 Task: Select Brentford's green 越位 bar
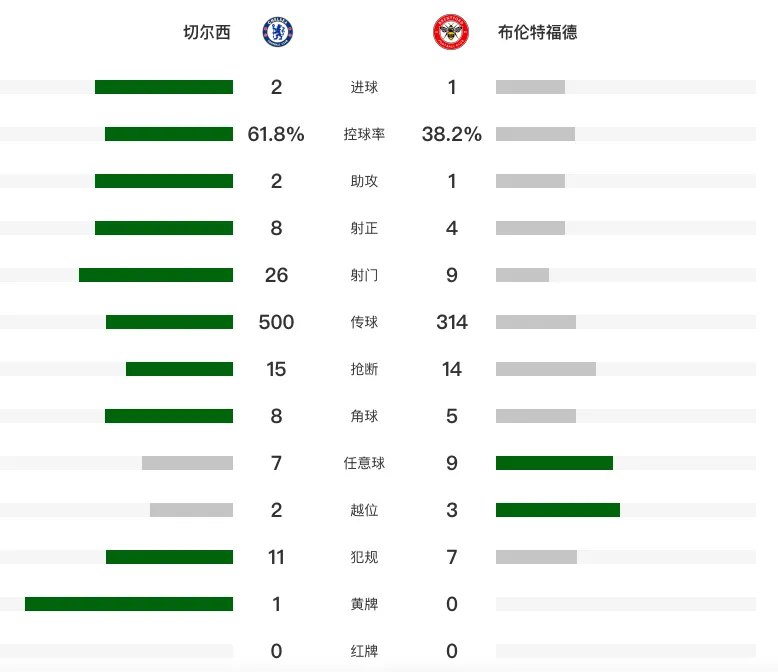coord(558,510)
